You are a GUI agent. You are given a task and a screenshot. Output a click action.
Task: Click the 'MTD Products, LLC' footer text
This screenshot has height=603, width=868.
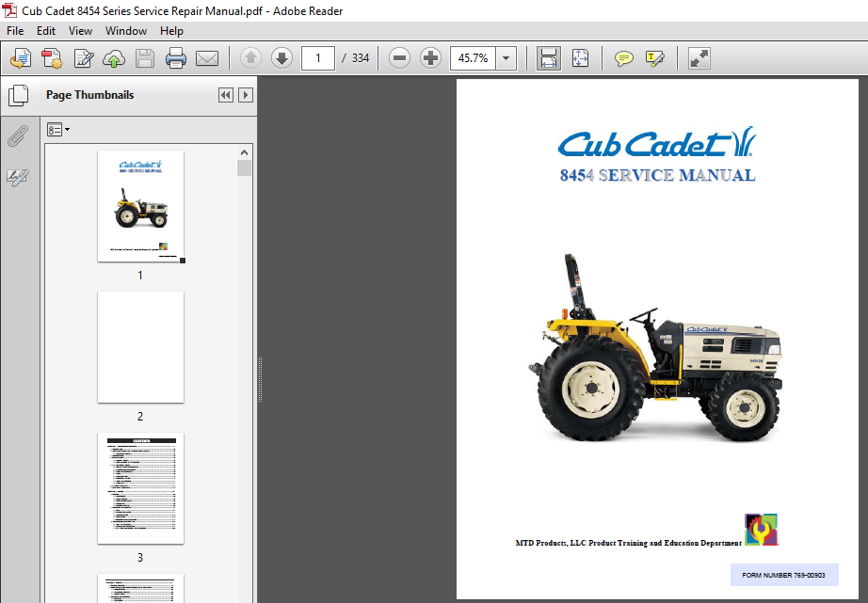[550, 543]
